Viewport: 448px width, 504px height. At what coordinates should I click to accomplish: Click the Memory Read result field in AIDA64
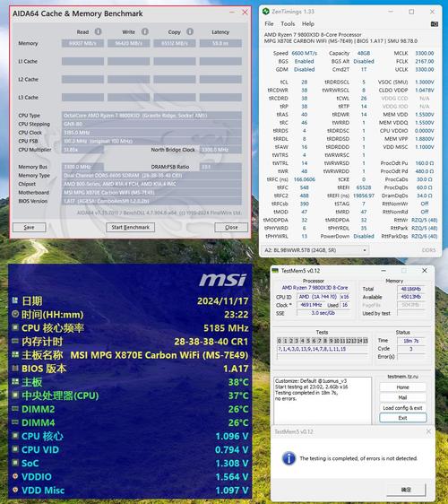click(82, 43)
